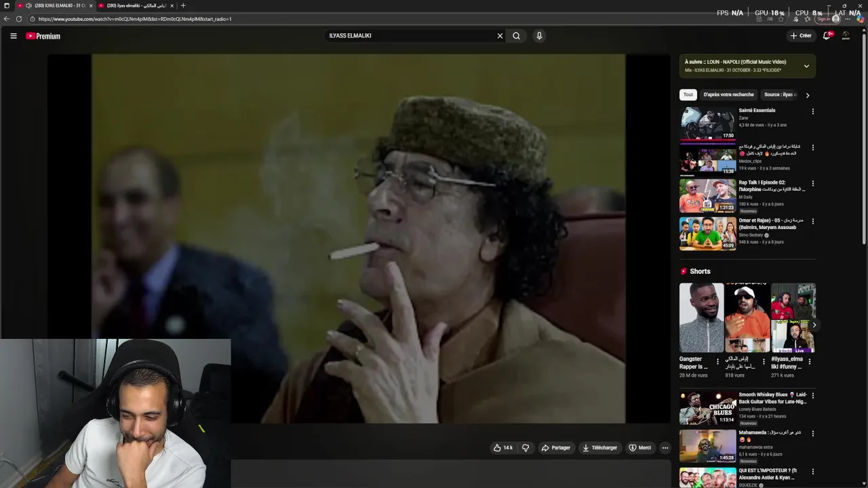
Task: Mute the playing tab via speaker icon
Action: tap(28, 5)
